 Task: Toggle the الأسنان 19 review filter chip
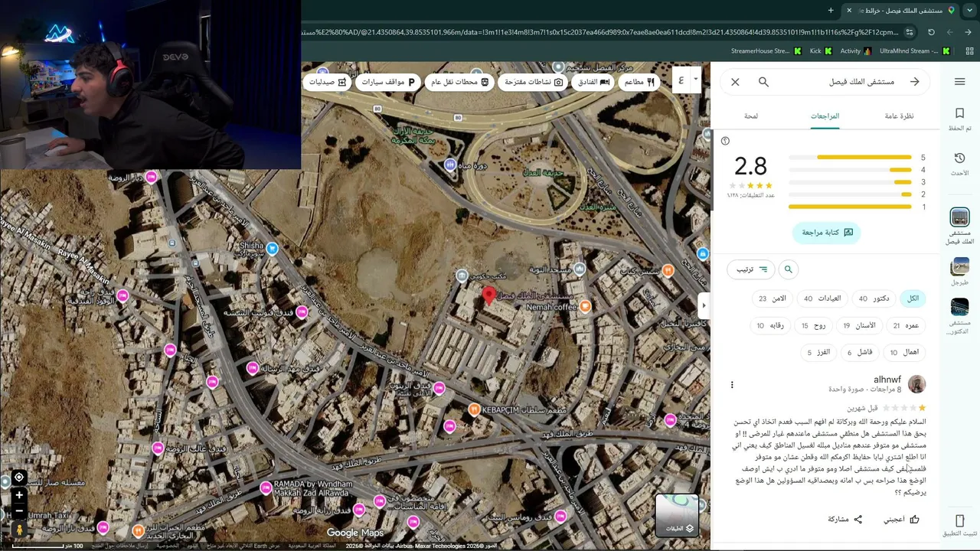[x=859, y=325]
